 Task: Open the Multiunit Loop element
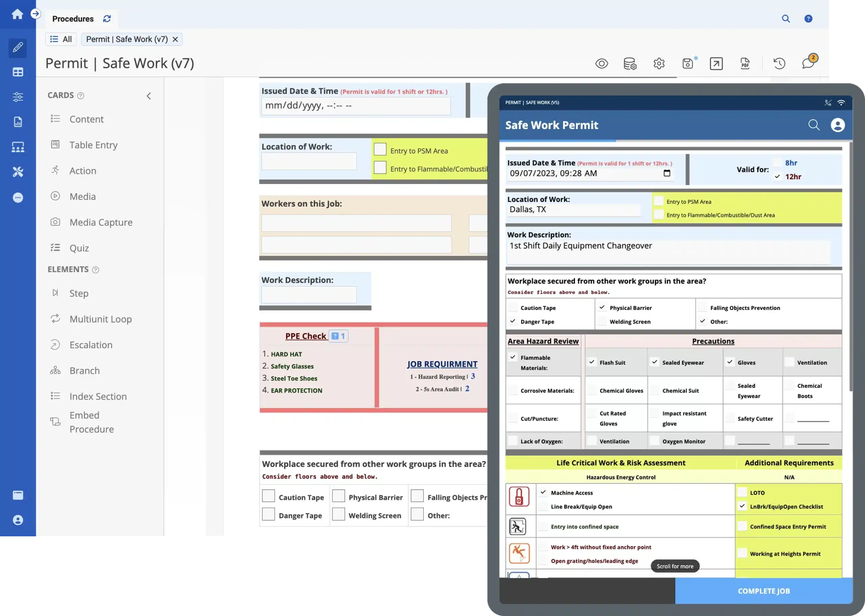(x=100, y=319)
